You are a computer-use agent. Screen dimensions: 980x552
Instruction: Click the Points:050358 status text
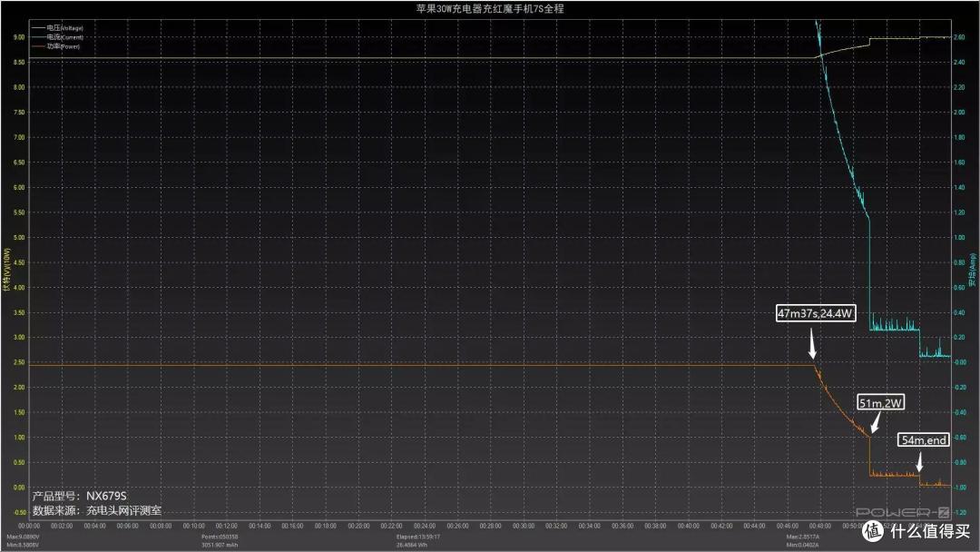click(220, 537)
